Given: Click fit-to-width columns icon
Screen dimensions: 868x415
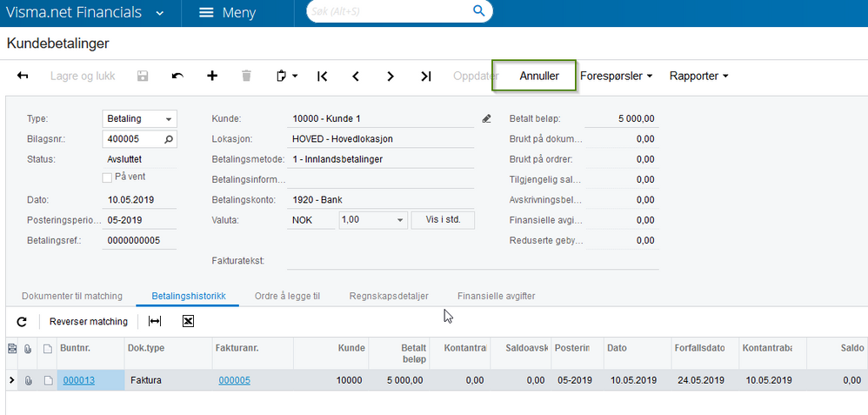Looking at the screenshot, I should tap(155, 322).
